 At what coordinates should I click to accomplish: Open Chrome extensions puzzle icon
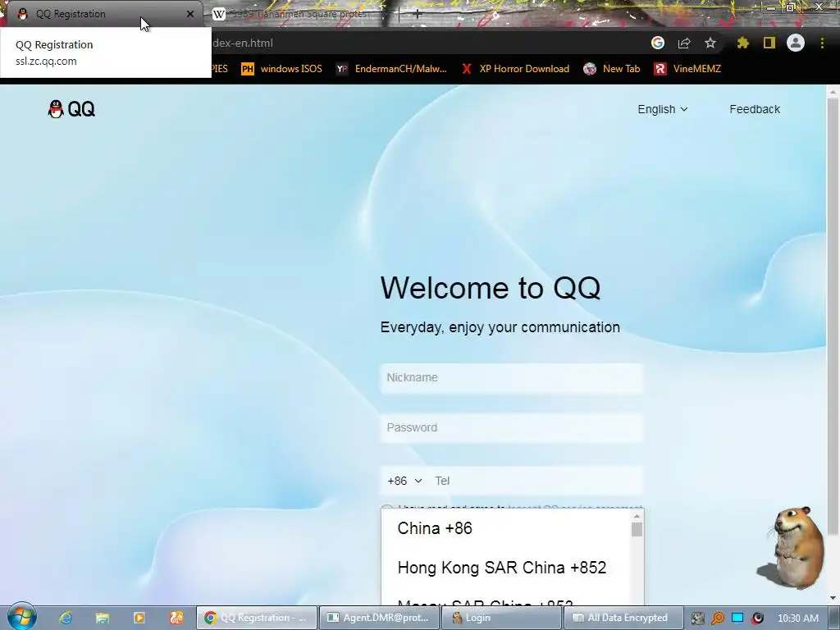[742, 43]
